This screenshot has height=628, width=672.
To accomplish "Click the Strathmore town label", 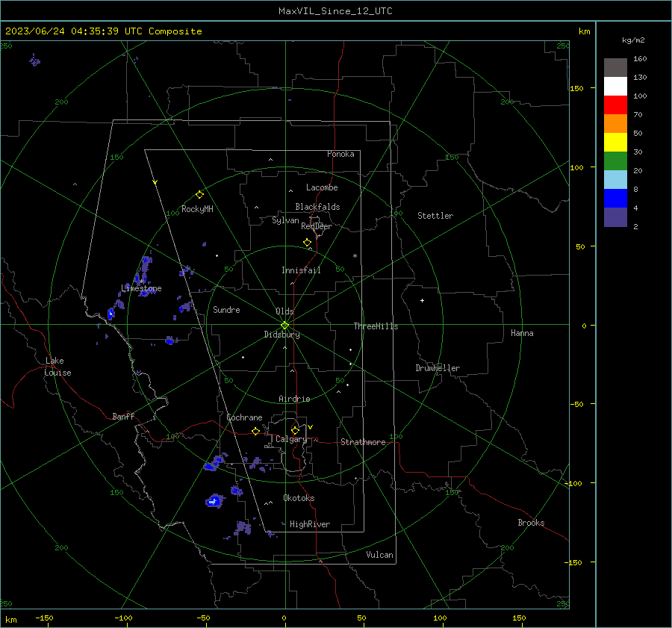I will pyautogui.click(x=363, y=442).
